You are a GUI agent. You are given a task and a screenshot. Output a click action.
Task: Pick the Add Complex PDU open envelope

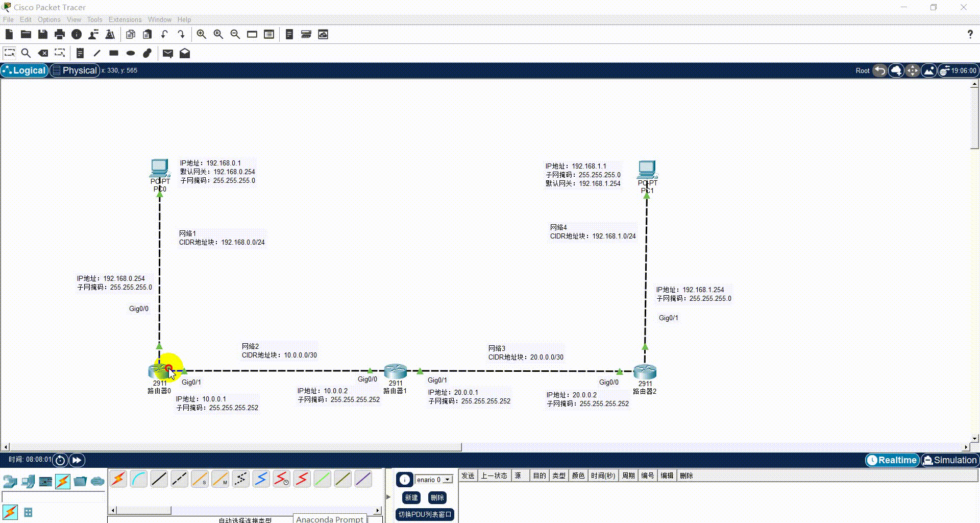(185, 53)
